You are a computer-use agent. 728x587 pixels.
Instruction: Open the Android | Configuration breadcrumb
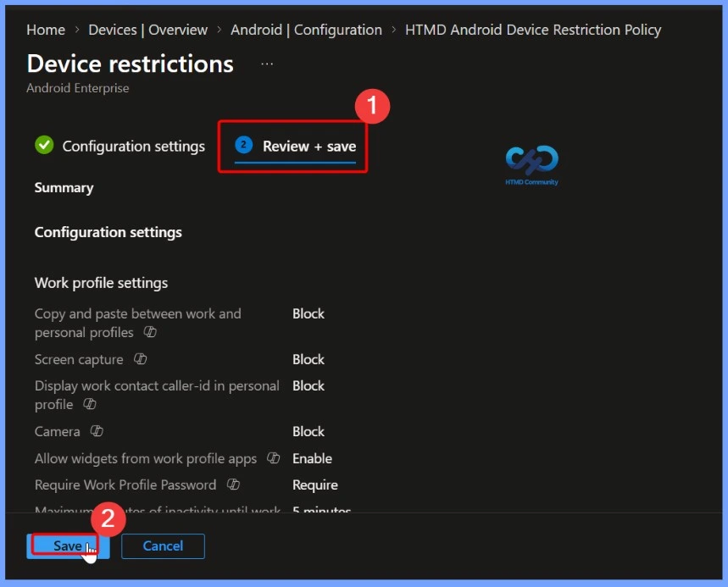[x=306, y=30]
